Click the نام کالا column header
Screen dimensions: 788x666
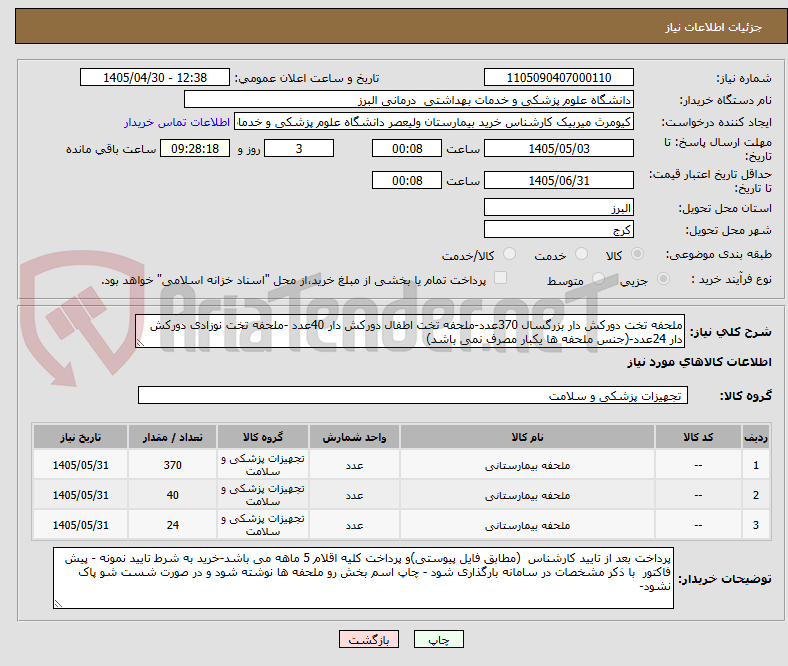527,437
